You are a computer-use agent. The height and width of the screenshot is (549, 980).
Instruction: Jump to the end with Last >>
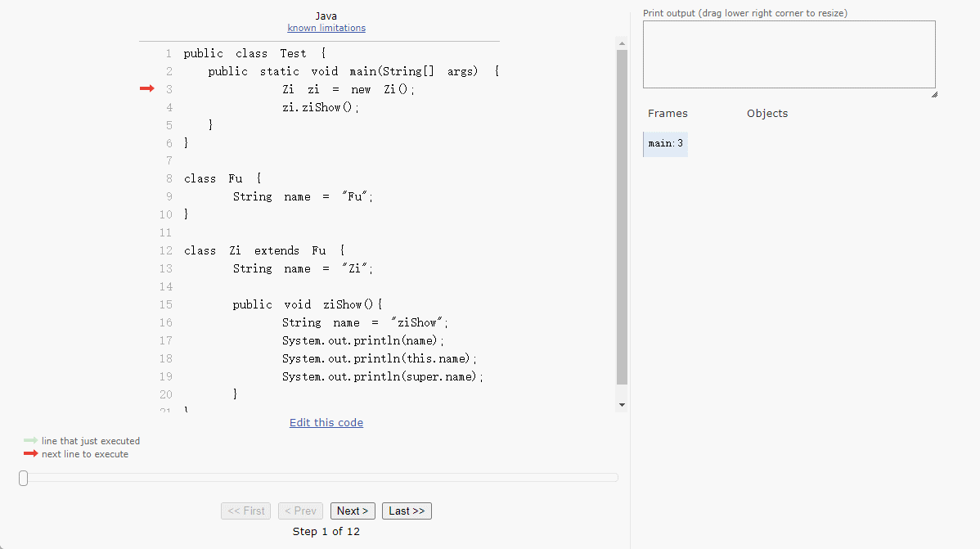click(x=407, y=511)
